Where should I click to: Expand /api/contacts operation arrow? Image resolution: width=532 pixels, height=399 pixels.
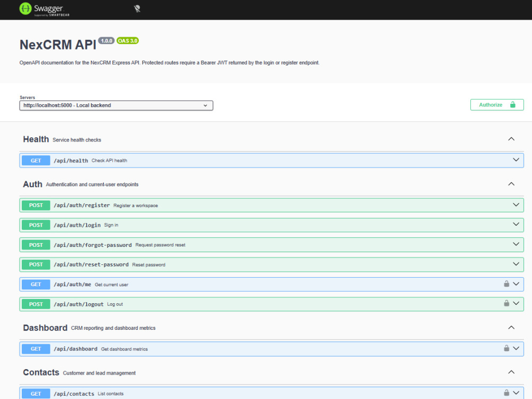click(x=516, y=393)
